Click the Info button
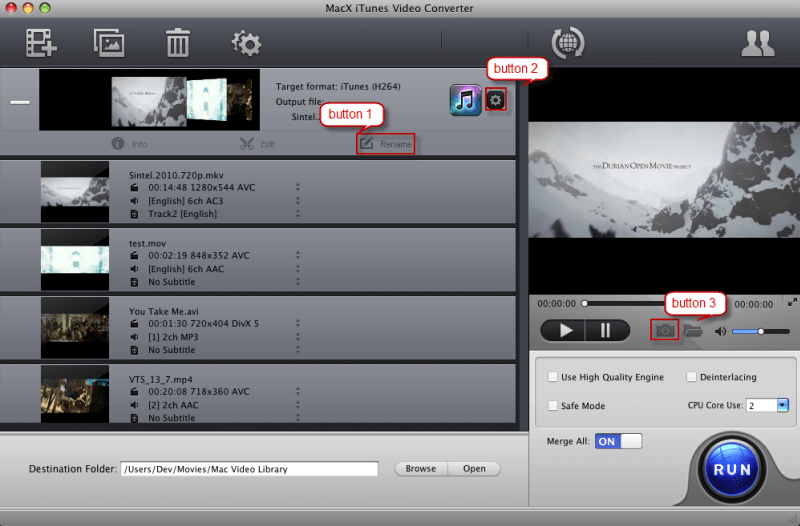 tap(130, 144)
